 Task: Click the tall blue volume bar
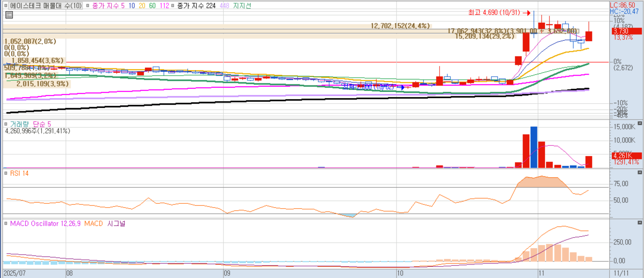coord(534,147)
